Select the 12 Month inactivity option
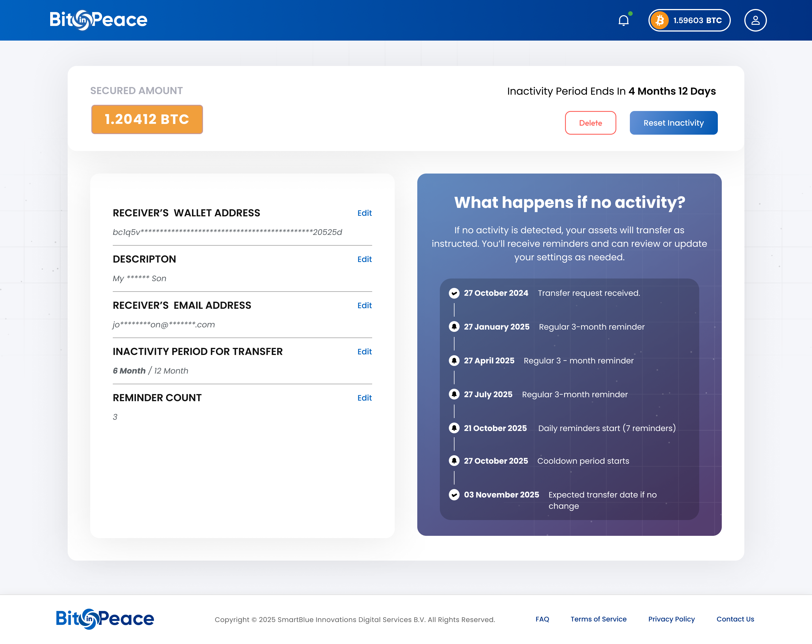812x644 pixels. point(171,371)
